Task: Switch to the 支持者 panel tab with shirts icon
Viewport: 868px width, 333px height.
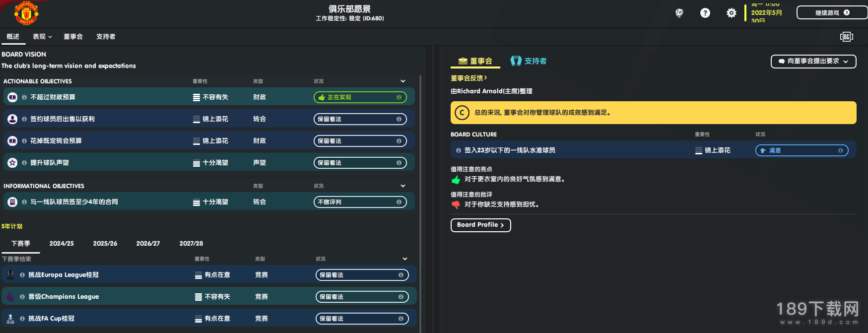Action: [529, 61]
